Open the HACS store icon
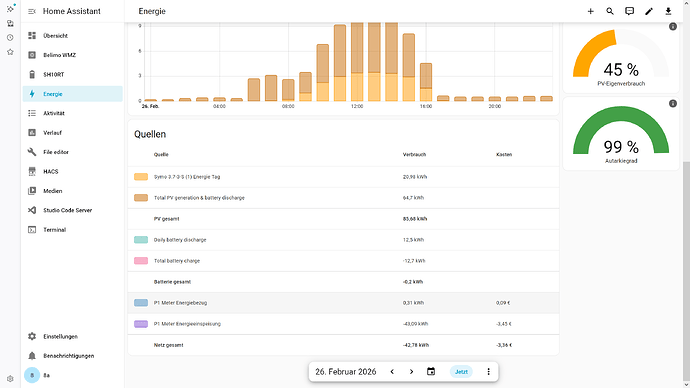 click(x=32, y=171)
